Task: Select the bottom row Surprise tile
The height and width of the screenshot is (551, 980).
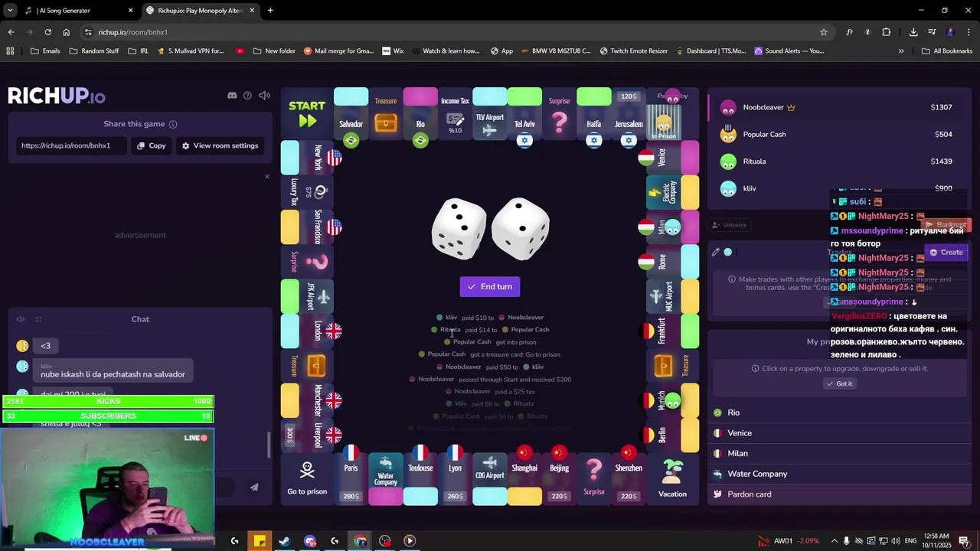Action: (x=594, y=479)
